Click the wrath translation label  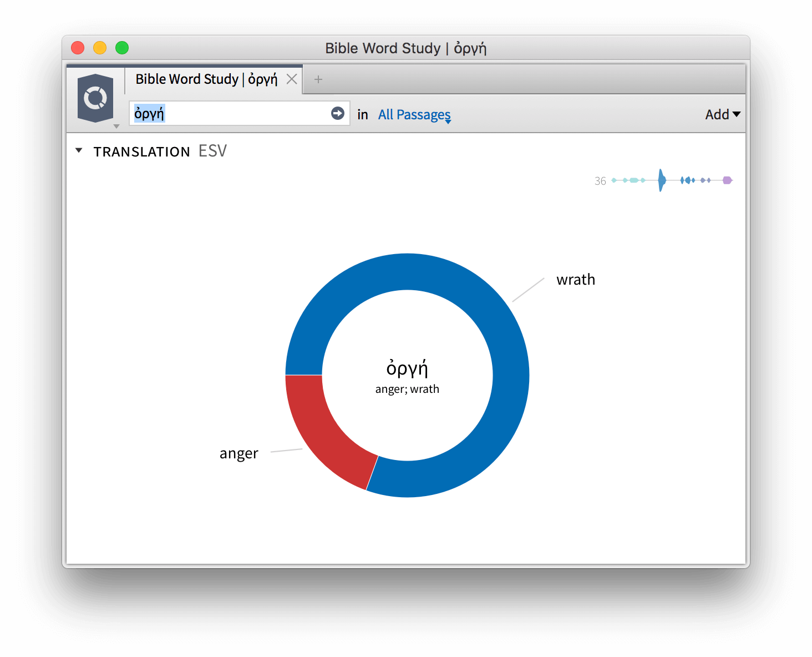(575, 280)
